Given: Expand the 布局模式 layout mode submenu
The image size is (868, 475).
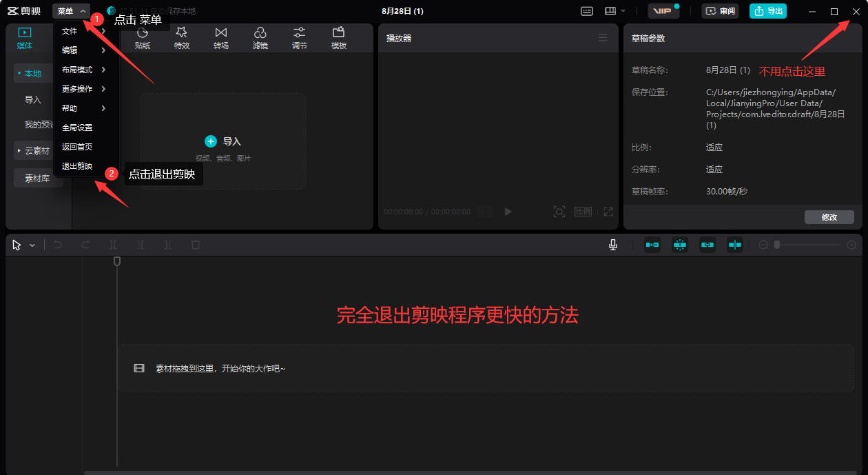Looking at the screenshot, I should click(86, 70).
